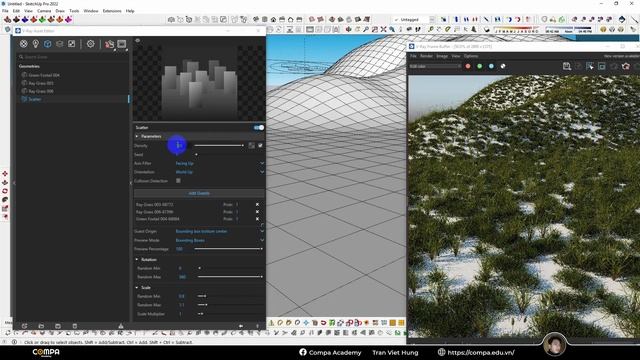The width and height of the screenshot is (640, 360).
Task: Click the Rotation Random Max slider
Action: click(x=230, y=277)
